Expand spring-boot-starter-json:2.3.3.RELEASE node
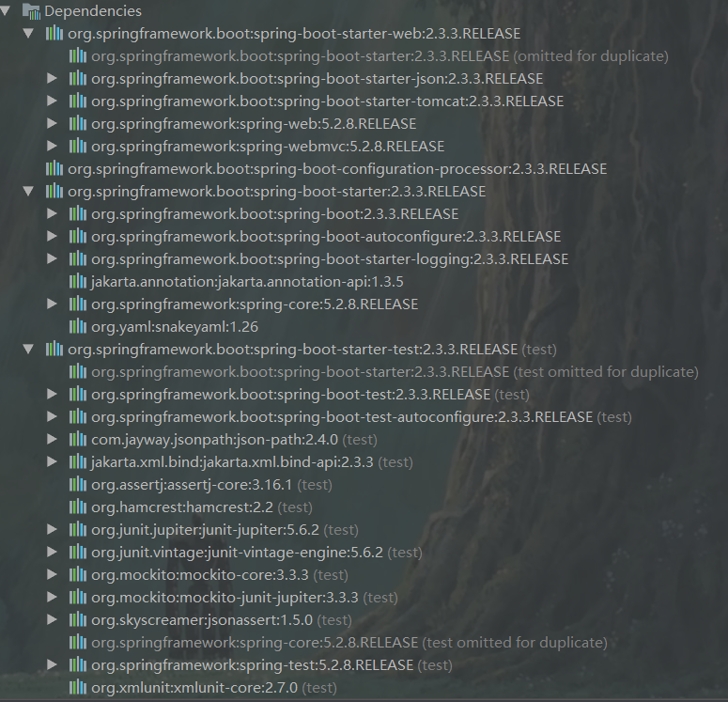The image size is (728, 702). point(52,79)
